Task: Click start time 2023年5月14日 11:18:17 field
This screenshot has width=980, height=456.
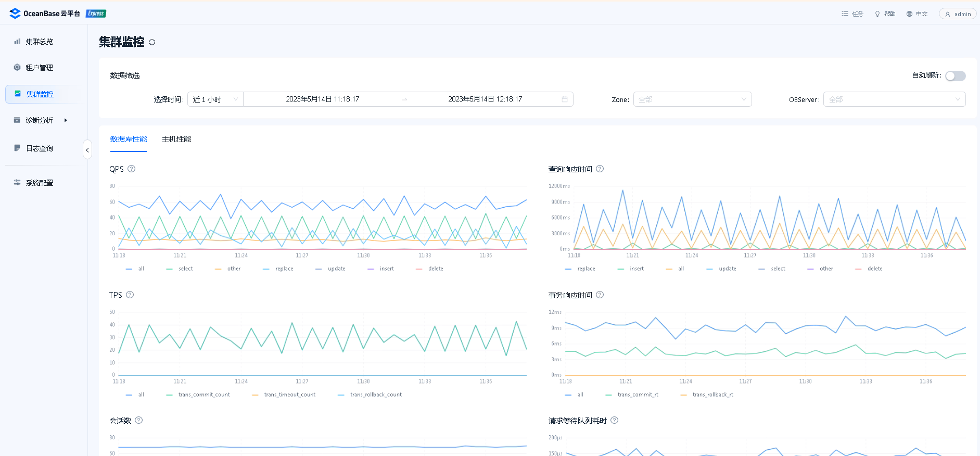Action: point(323,99)
